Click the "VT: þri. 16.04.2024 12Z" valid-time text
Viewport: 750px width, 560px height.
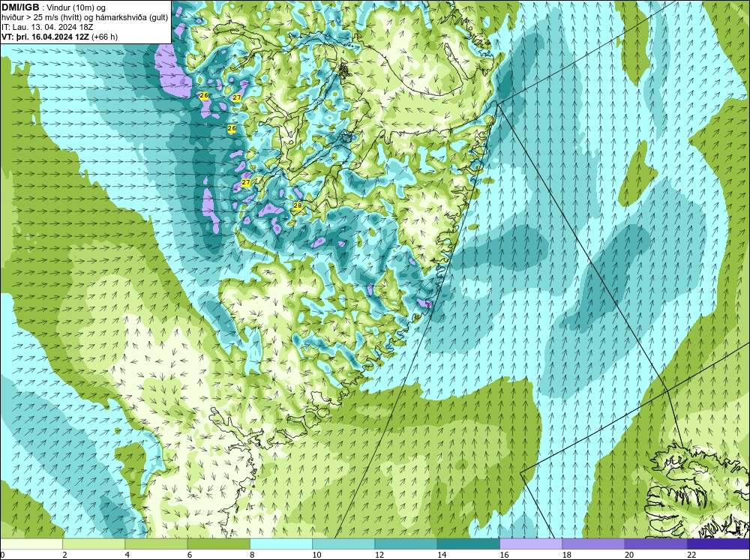[x=46, y=36]
